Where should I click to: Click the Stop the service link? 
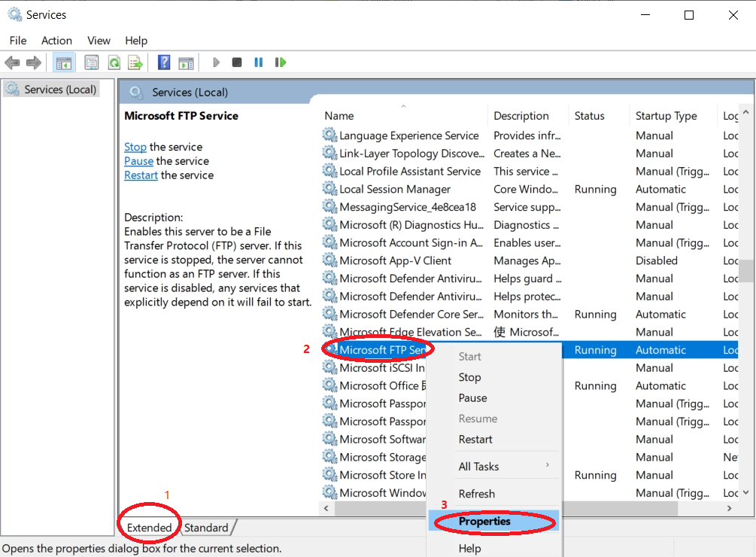135,147
